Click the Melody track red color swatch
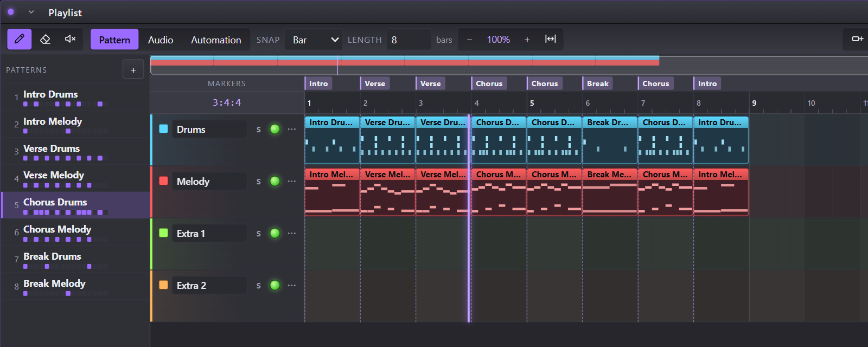The height and width of the screenshot is (347, 868). (x=163, y=181)
